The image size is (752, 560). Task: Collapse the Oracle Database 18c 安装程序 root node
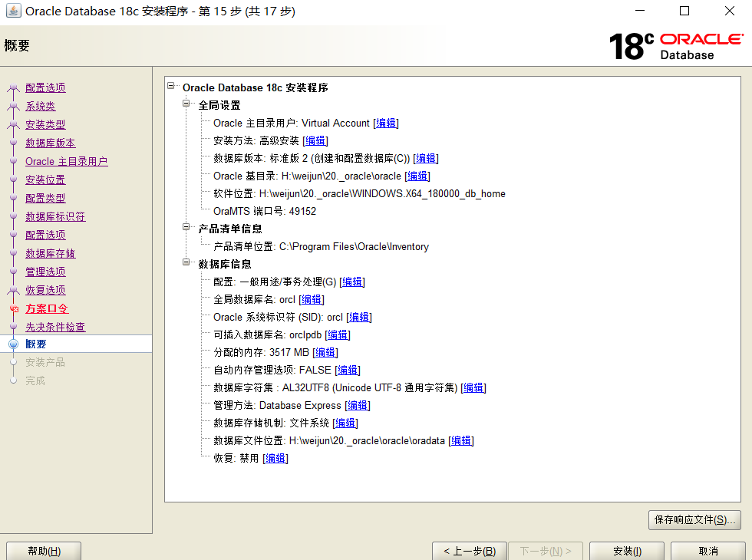170,87
